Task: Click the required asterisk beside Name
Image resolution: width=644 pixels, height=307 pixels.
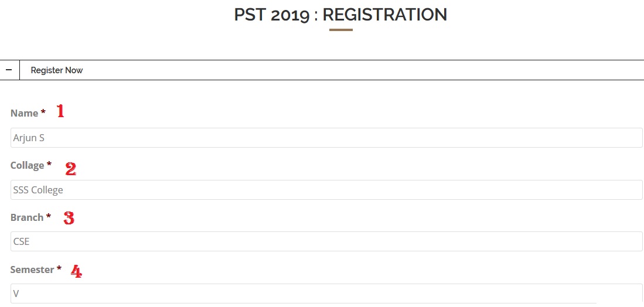Action: point(43,112)
